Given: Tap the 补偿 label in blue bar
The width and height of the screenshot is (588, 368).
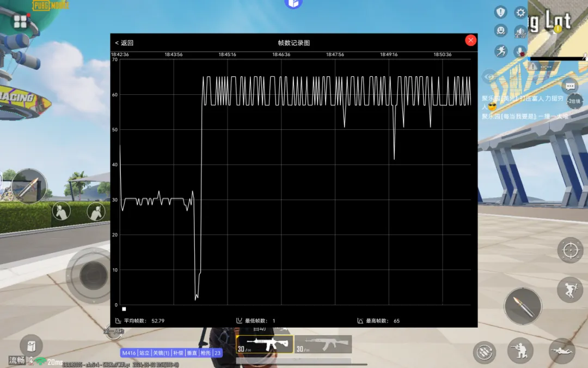Looking at the screenshot, I should point(178,353).
